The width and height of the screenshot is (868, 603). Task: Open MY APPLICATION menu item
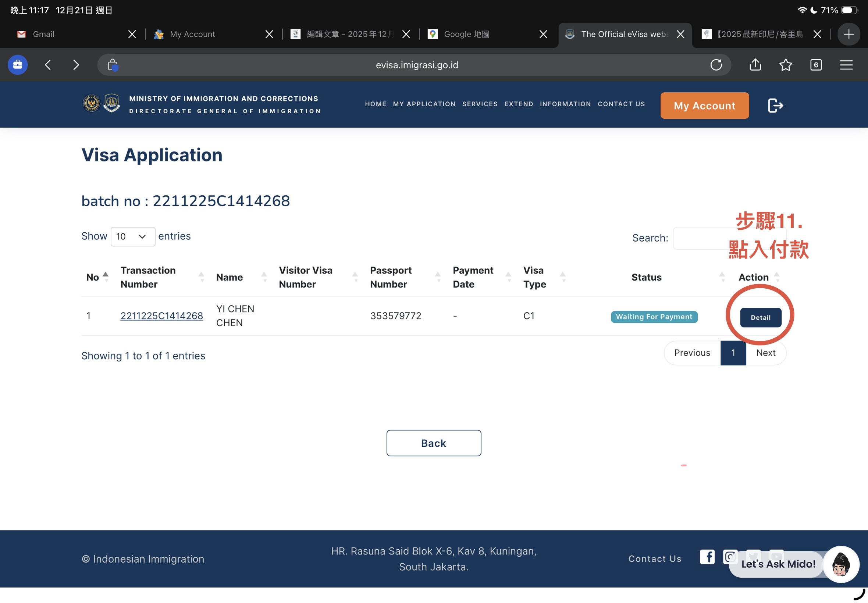tap(424, 104)
